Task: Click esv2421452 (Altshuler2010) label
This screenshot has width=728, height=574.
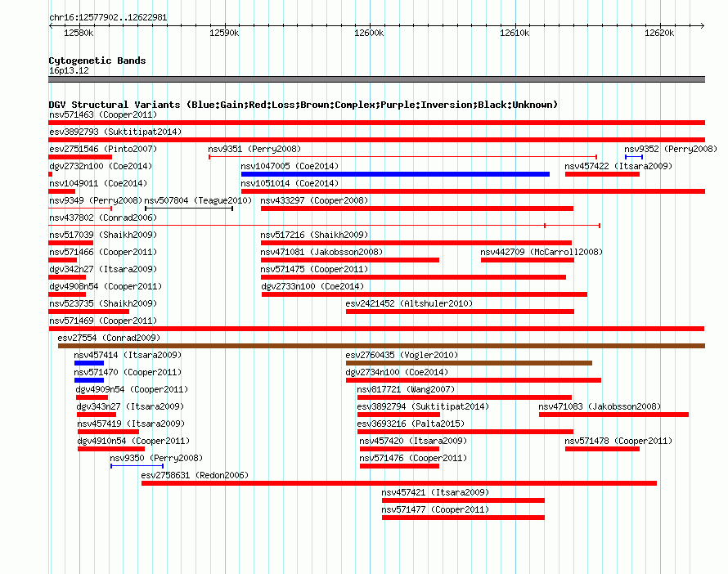Action: click(x=409, y=303)
